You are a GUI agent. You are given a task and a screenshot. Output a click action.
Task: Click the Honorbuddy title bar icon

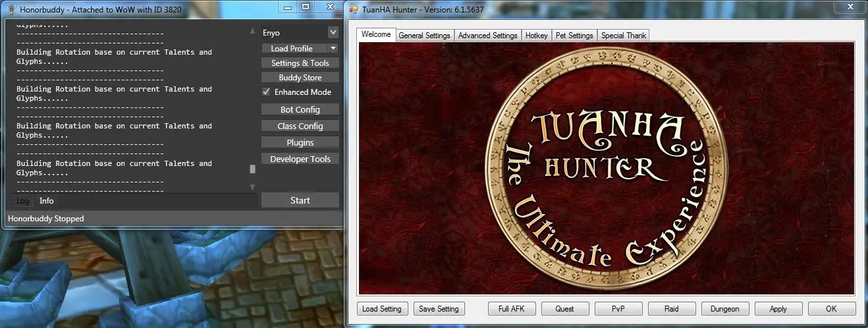coord(10,10)
